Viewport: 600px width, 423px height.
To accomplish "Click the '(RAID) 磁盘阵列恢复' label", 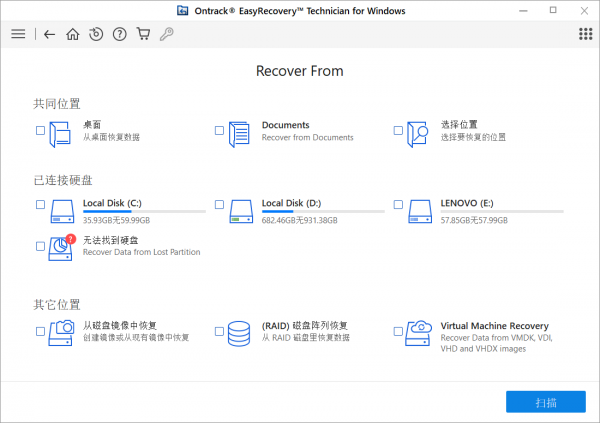I will point(305,326).
